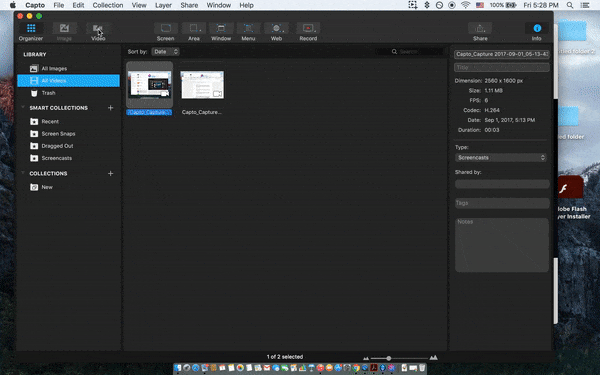Screen dimensions: 600x375
Task: Collapse the Smart Collections section
Action: pyautogui.click(x=23, y=108)
